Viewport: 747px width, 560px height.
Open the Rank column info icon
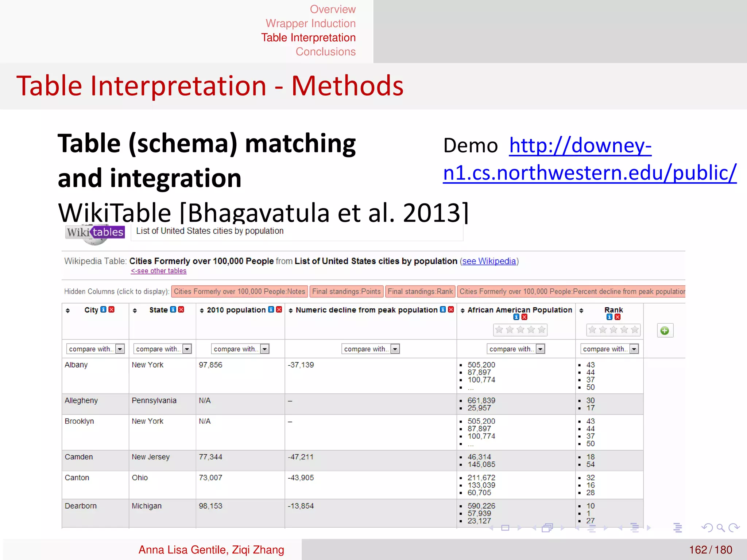click(609, 317)
